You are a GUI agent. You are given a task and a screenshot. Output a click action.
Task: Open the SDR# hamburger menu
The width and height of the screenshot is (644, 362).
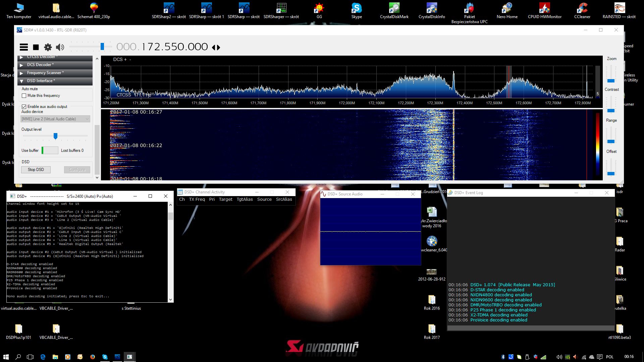(24, 47)
